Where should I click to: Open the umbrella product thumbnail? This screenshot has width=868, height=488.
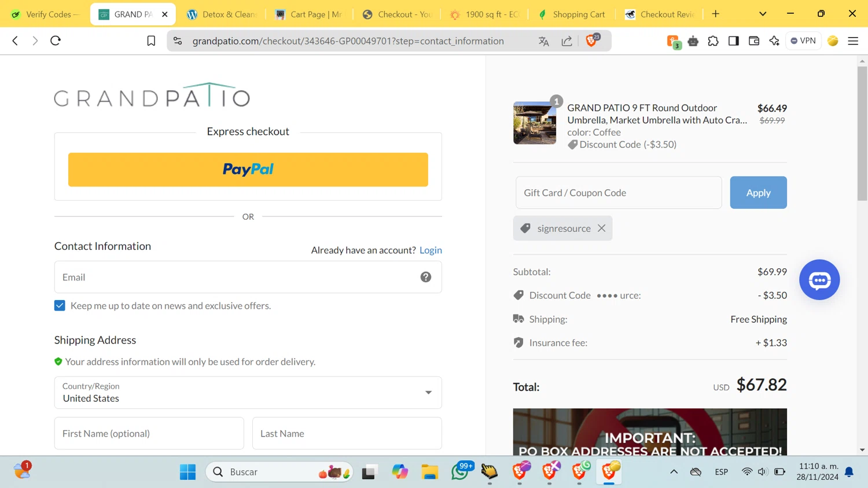tap(535, 123)
